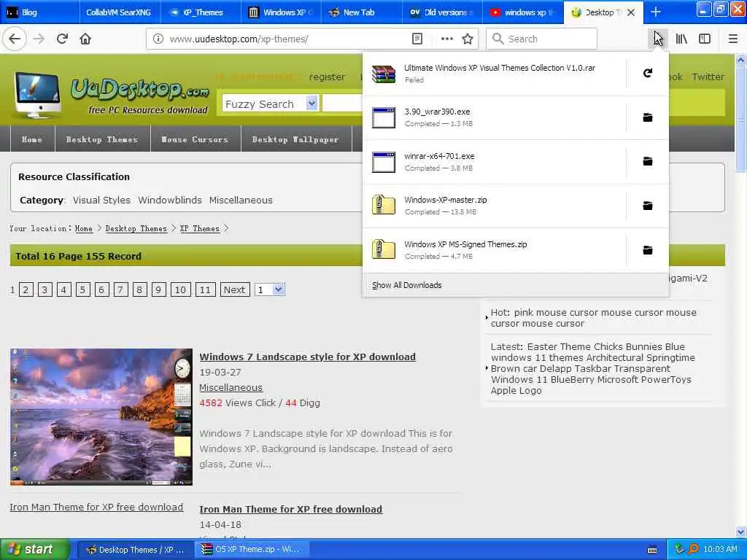Open the Windows Start button
747x560 pixels.
(x=34, y=550)
